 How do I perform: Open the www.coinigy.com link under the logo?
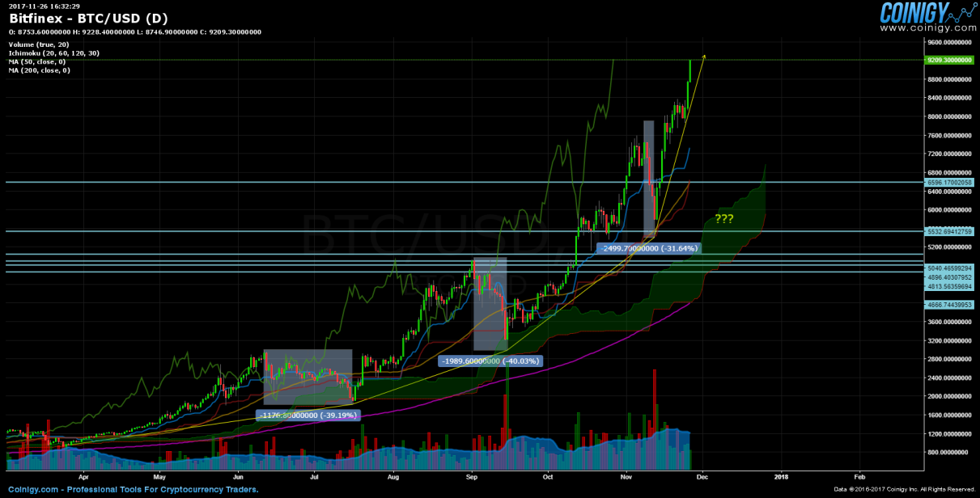927,28
